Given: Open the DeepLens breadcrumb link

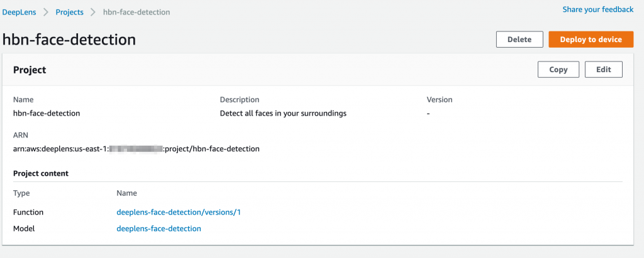Looking at the screenshot, I should pyautogui.click(x=19, y=13).
